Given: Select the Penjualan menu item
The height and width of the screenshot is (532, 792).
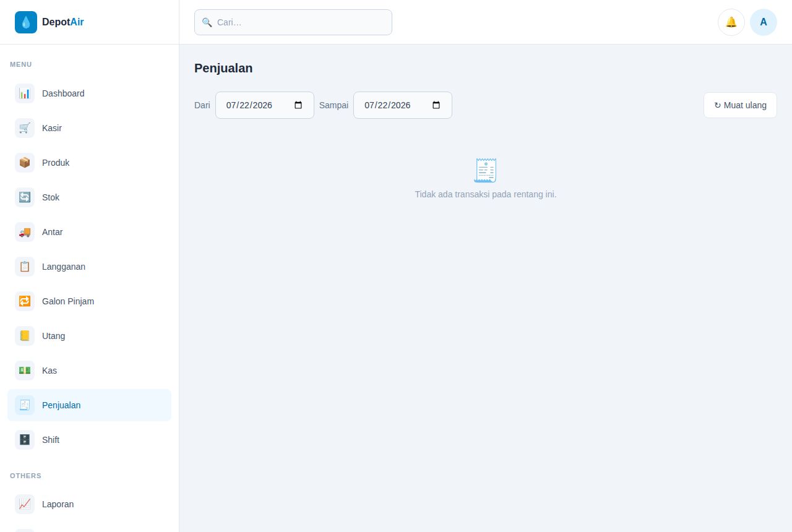Looking at the screenshot, I should 89,405.
